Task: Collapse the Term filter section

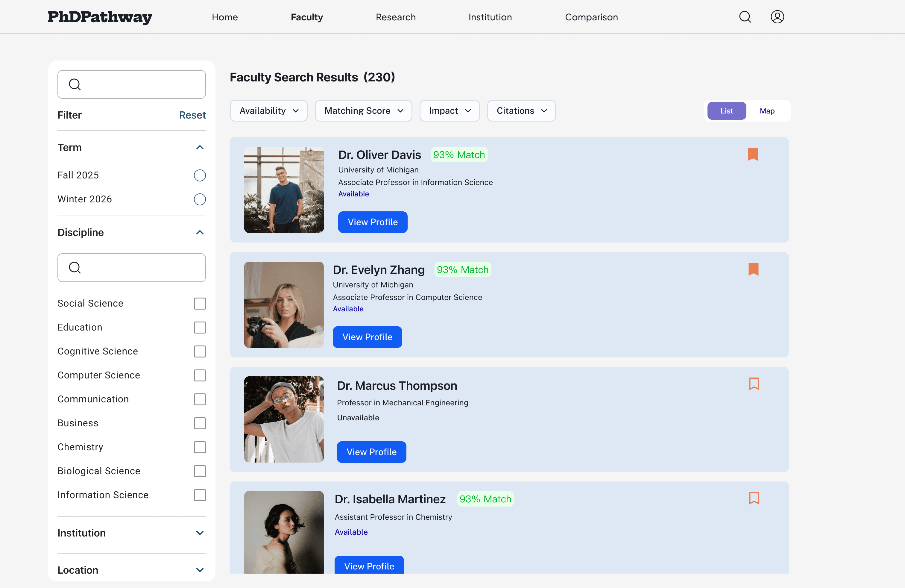Action: coord(200,148)
